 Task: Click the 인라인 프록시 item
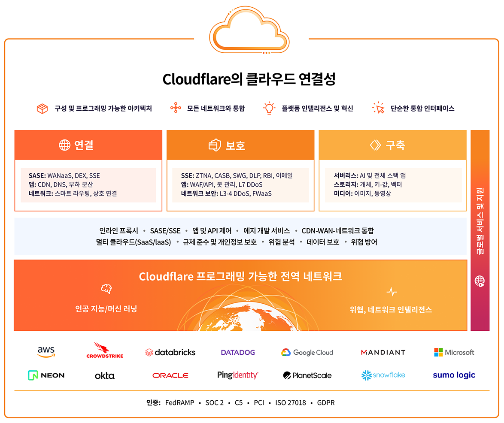[118, 231]
